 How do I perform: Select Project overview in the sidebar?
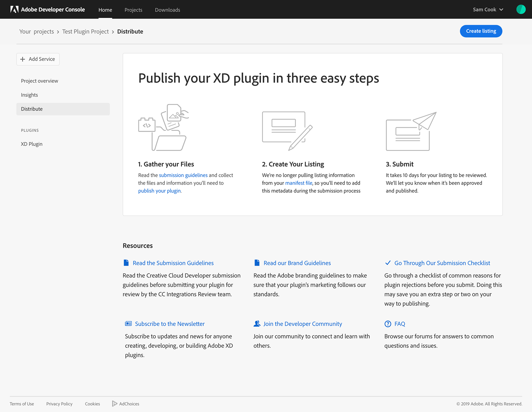click(40, 81)
